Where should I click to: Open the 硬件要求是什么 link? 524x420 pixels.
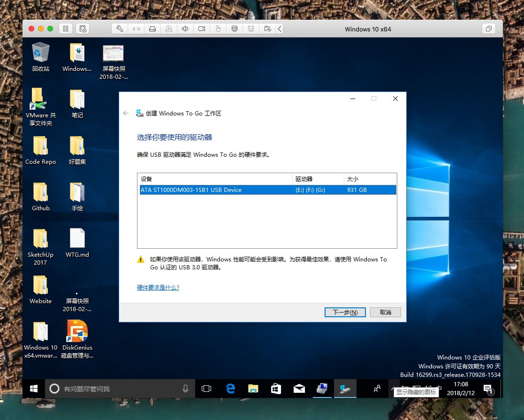point(158,287)
